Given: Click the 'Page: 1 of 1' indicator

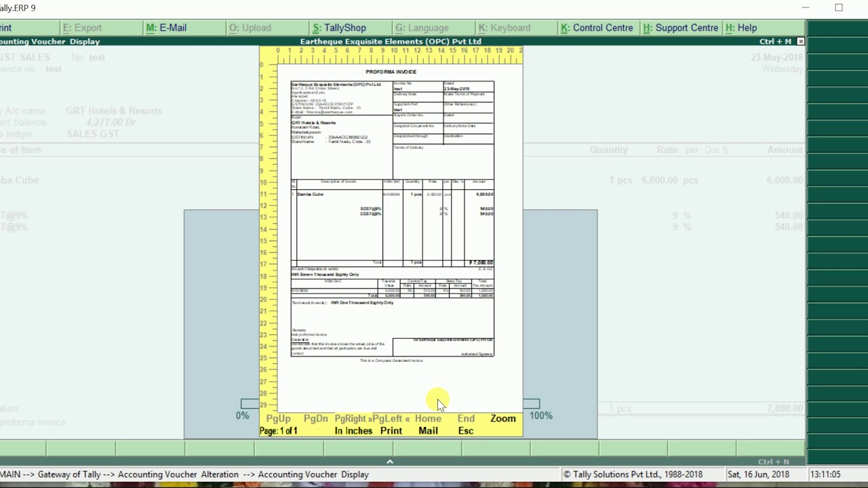Looking at the screenshot, I should (279, 430).
